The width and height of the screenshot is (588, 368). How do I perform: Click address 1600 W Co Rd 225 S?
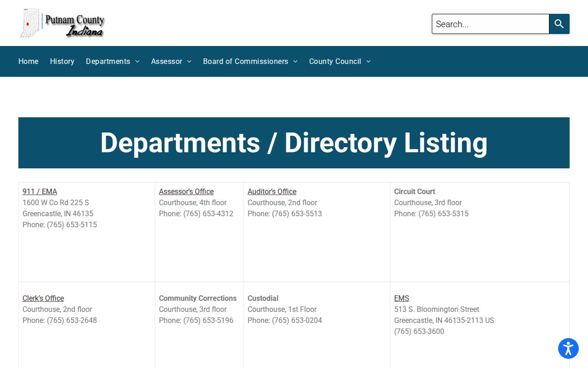pos(56,202)
